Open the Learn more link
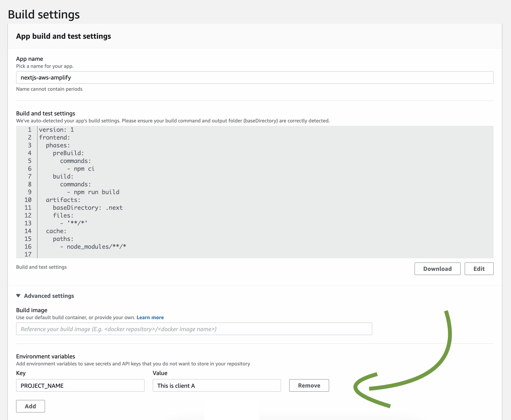 click(150, 317)
